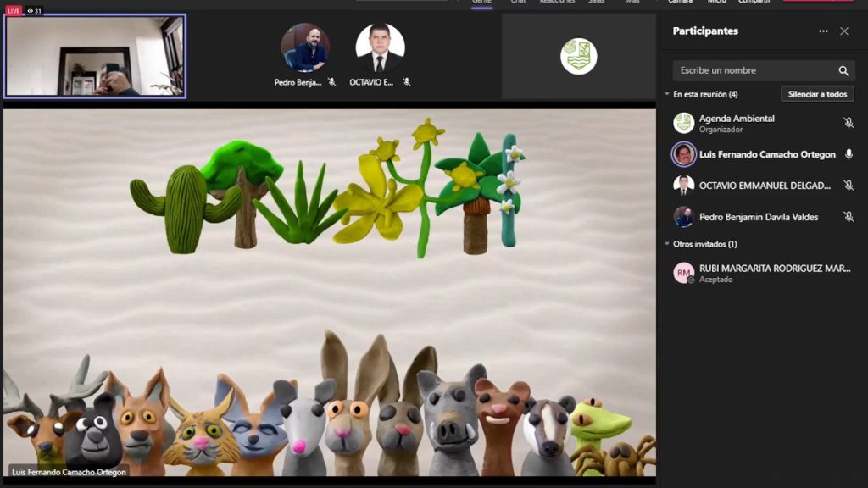This screenshot has width=868, height=488.
Task: Click Pedro Benjamin's round avatar in video strip
Action: pyautogui.click(x=305, y=48)
